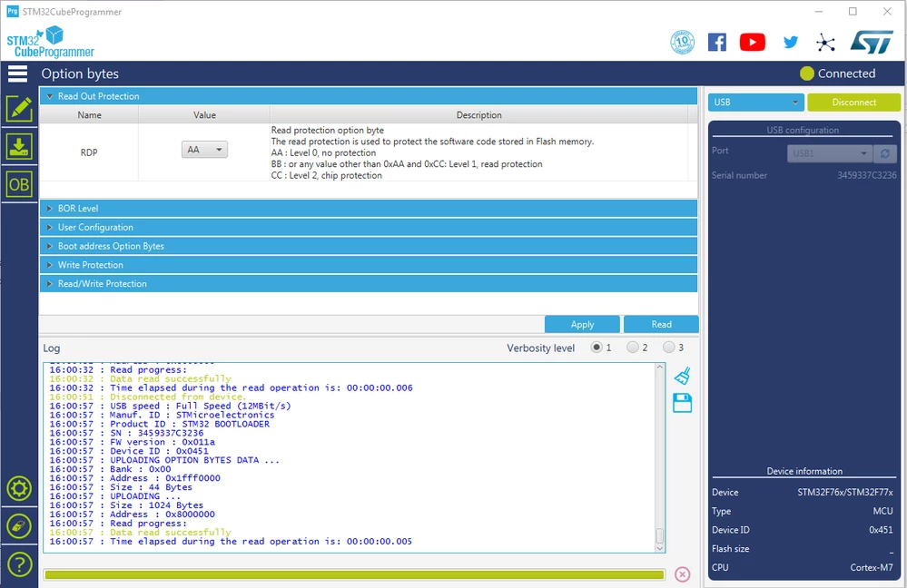Click the Apply button
Screen dimensions: 907x588
tap(582, 324)
